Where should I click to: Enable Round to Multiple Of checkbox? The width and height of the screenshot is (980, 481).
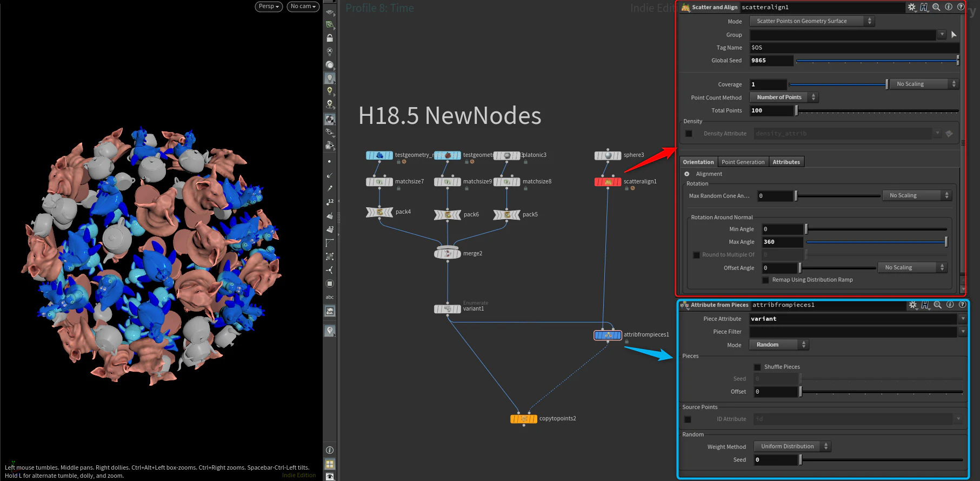(x=696, y=255)
